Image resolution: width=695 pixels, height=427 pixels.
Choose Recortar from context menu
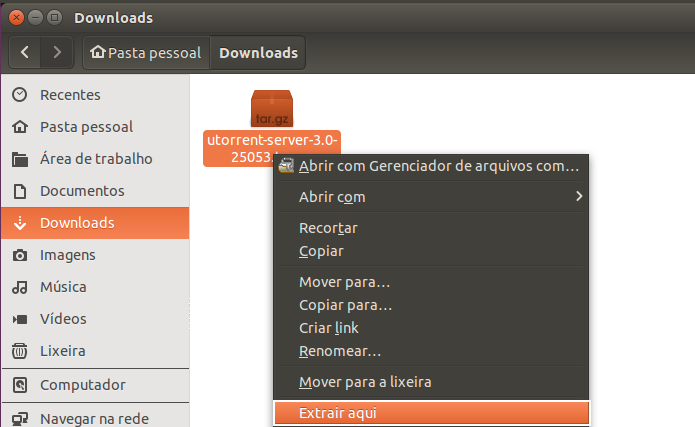pos(431,228)
